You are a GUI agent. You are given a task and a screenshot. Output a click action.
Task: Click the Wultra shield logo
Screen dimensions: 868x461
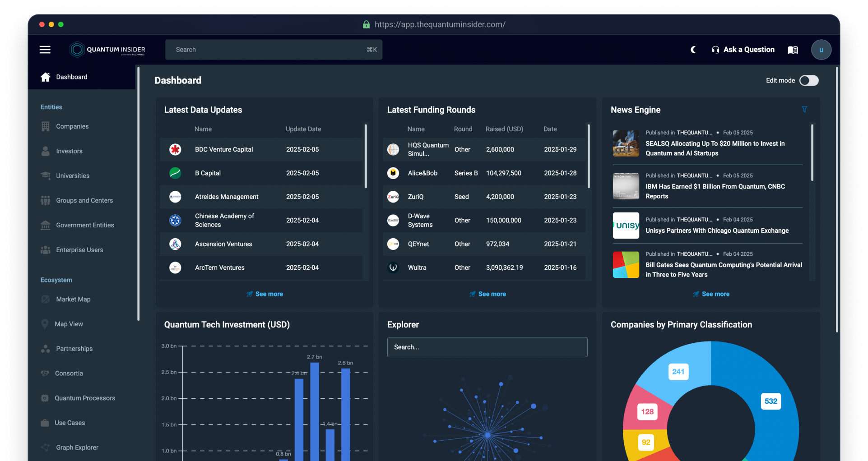(393, 267)
